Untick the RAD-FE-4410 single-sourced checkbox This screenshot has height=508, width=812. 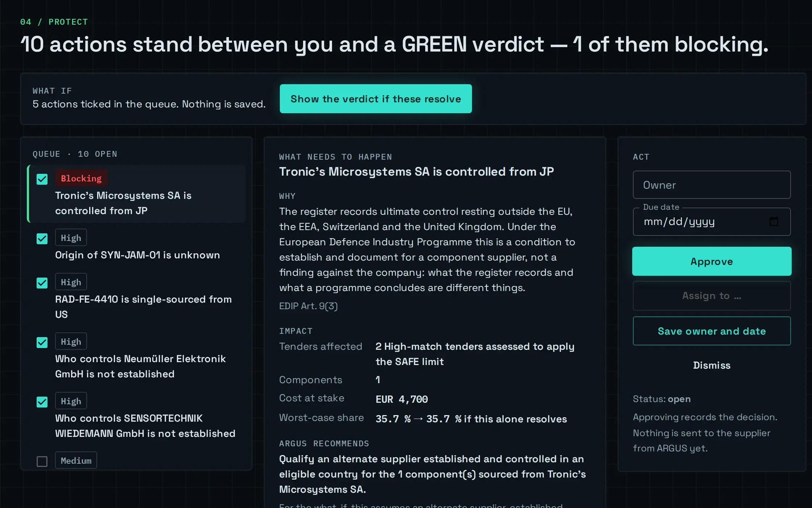click(42, 283)
